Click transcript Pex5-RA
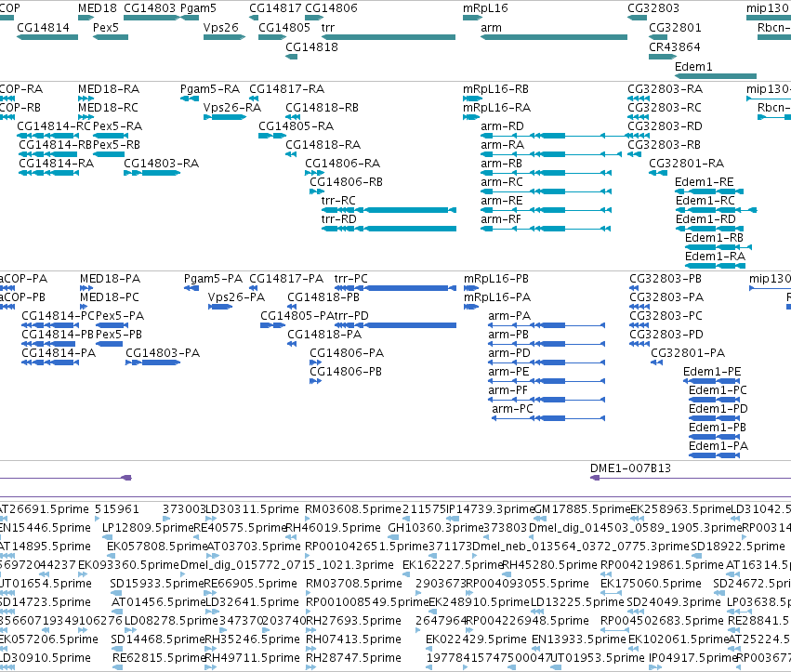Viewport: 791px width, 672px height. [117, 126]
